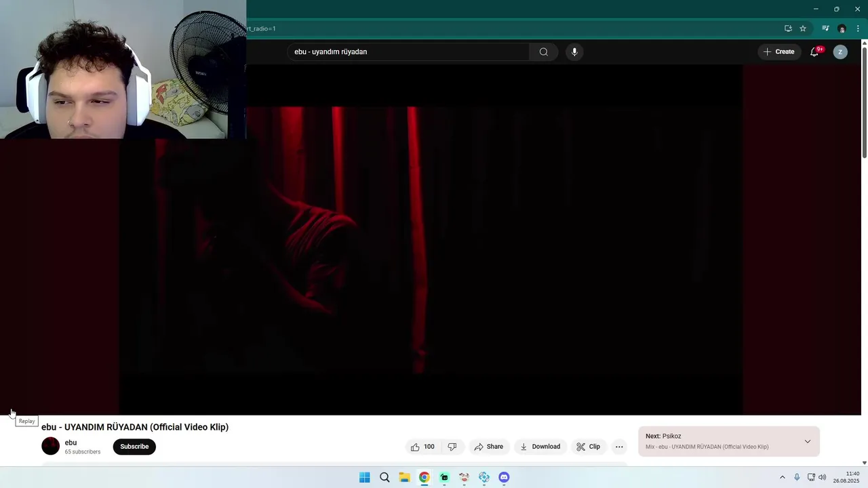The width and height of the screenshot is (868, 488).
Task: Open the ebu channel name link
Action: [71, 443]
